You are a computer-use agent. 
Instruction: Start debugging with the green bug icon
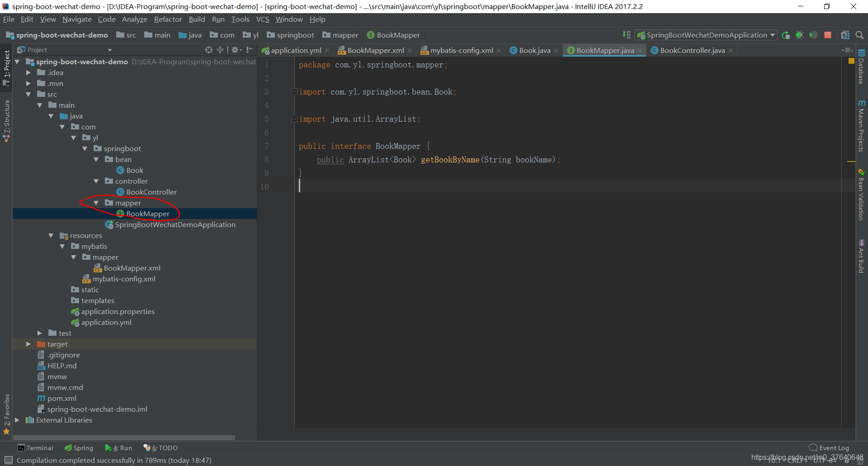(800, 35)
